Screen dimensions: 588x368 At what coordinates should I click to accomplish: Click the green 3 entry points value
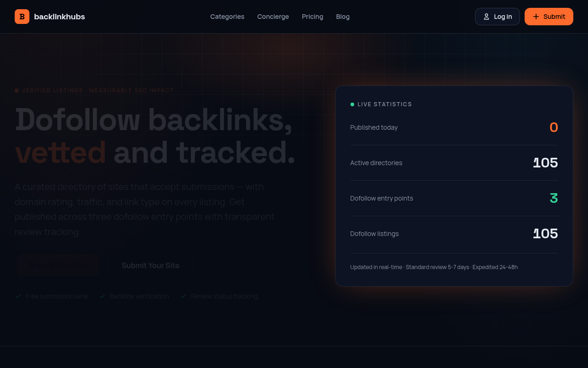click(554, 198)
